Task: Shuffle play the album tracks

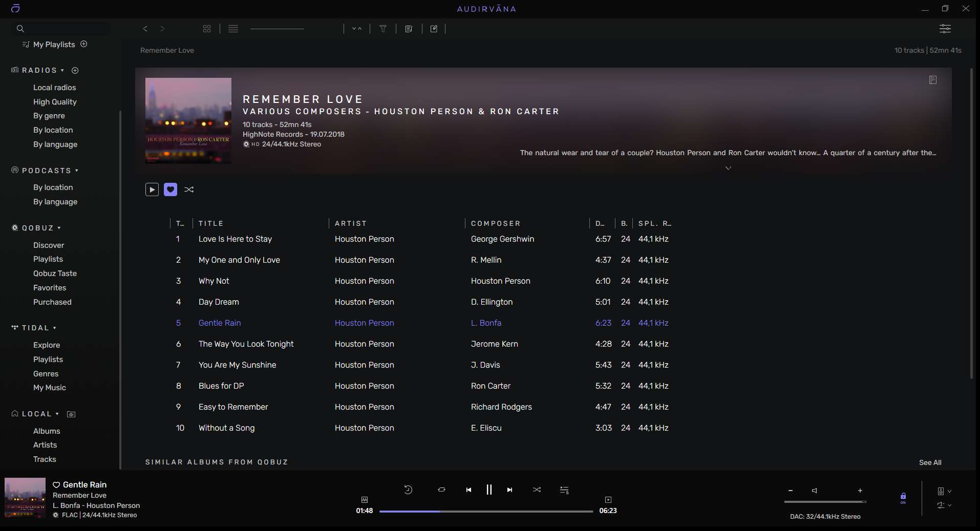Action: point(189,189)
